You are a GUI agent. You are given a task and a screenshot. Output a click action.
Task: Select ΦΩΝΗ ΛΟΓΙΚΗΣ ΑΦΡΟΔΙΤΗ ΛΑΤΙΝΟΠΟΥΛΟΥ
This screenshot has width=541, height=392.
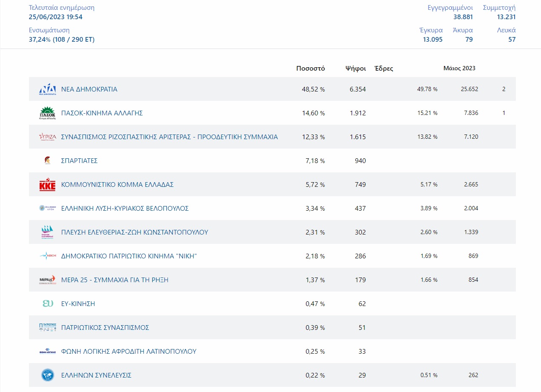point(129,352)
